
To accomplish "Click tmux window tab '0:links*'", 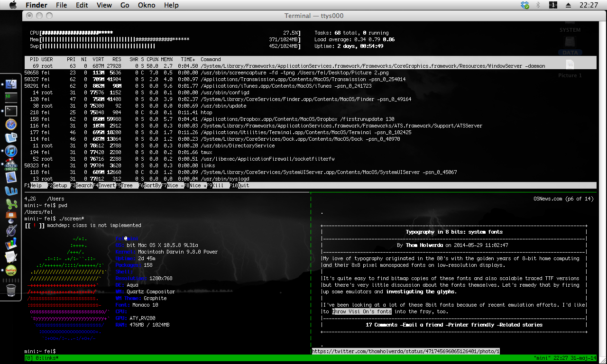I will tap(46, 358).
